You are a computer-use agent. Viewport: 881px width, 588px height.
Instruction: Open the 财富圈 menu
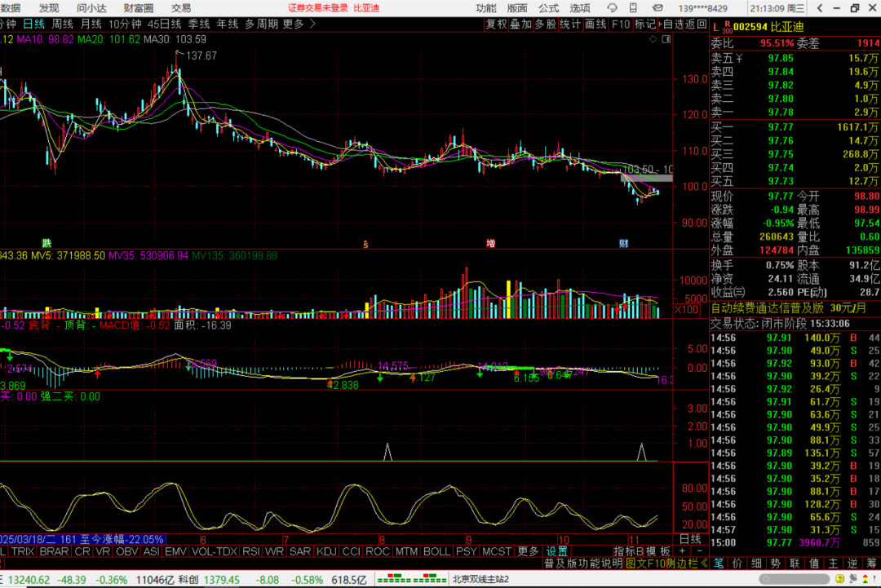138,8
